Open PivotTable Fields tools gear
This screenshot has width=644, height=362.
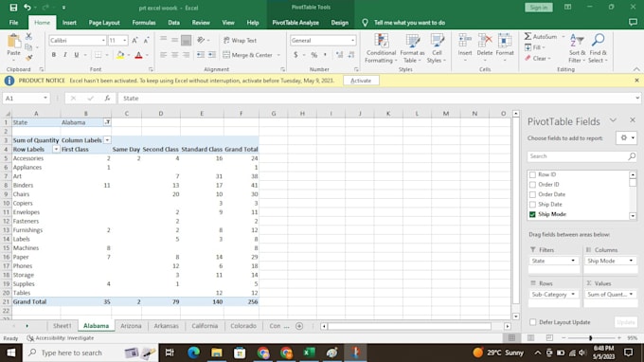(626, 138)
